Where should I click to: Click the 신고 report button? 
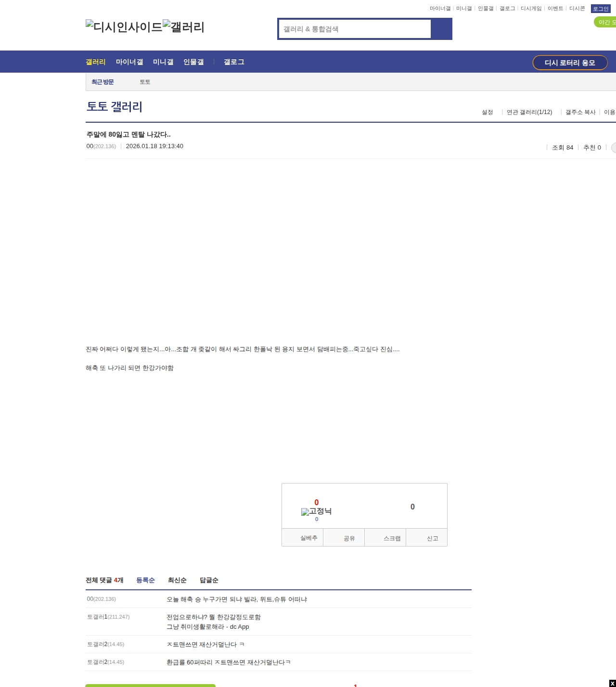coord(427,538)
